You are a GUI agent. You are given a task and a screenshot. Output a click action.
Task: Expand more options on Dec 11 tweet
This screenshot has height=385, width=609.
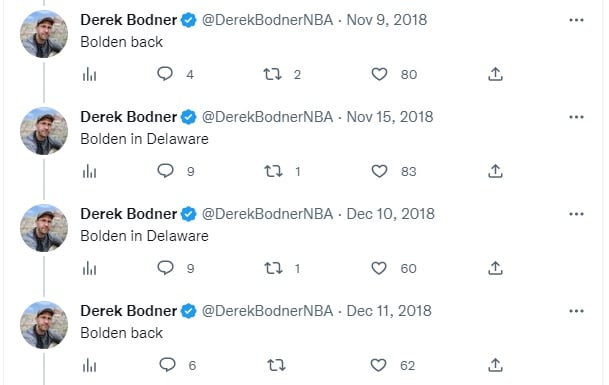[576, 311]
